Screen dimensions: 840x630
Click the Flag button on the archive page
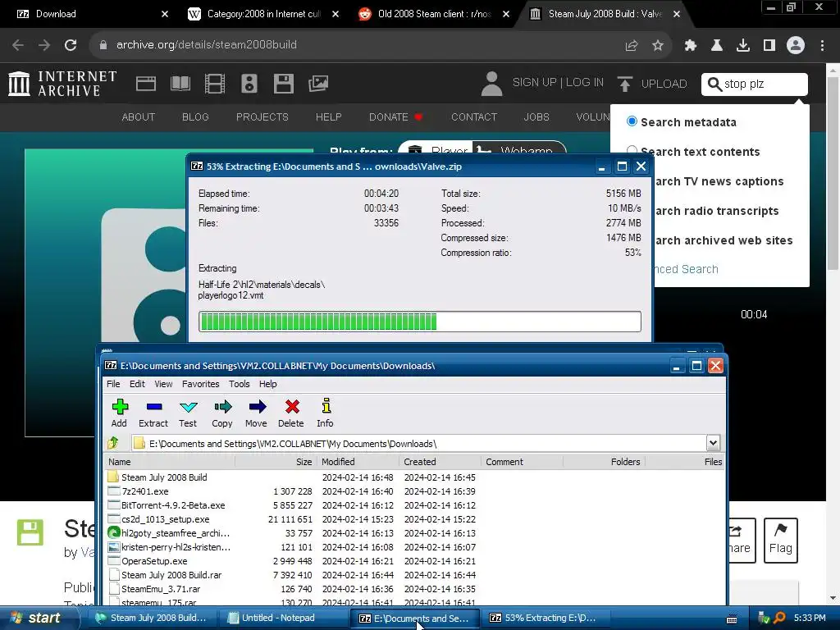tap(781, 540)
